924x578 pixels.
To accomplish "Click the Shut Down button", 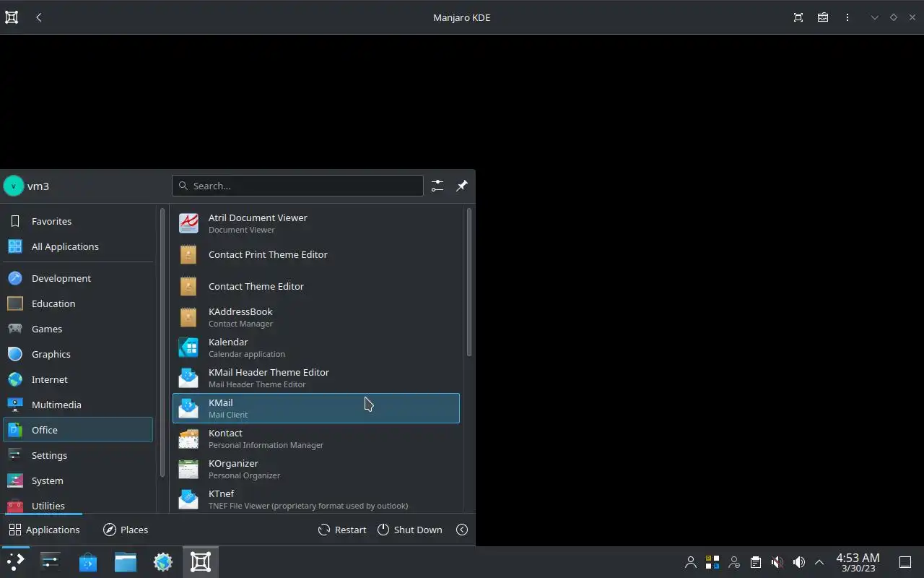I will coord(409,530).
